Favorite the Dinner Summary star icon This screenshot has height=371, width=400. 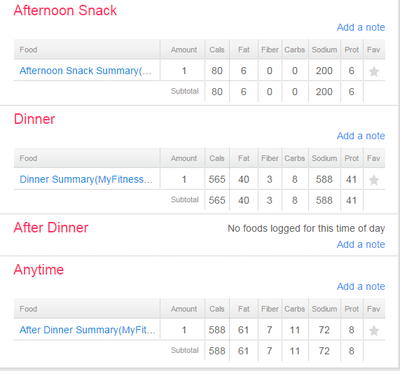coord(374,180)
